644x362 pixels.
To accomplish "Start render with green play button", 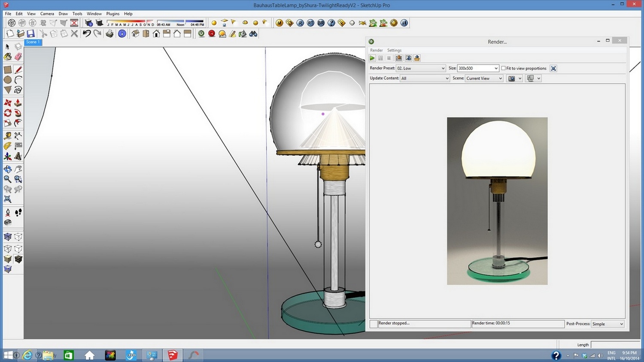I will click(372, 58).
